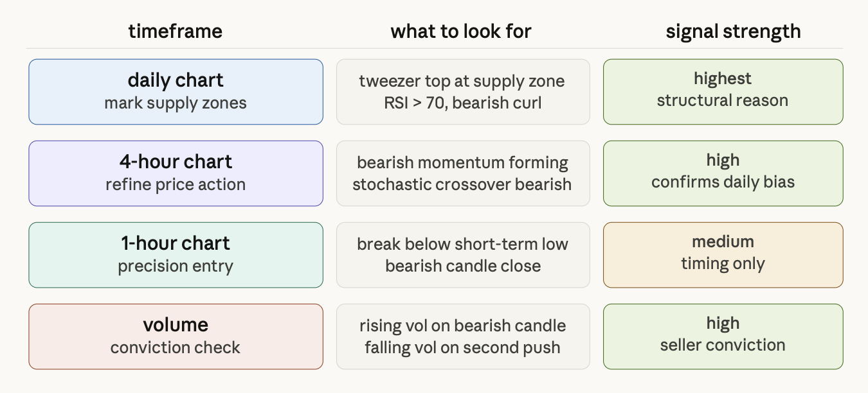This screenshot has width=868, height=393.
Task: Click the signal strength column header
Action: point(733,31)
